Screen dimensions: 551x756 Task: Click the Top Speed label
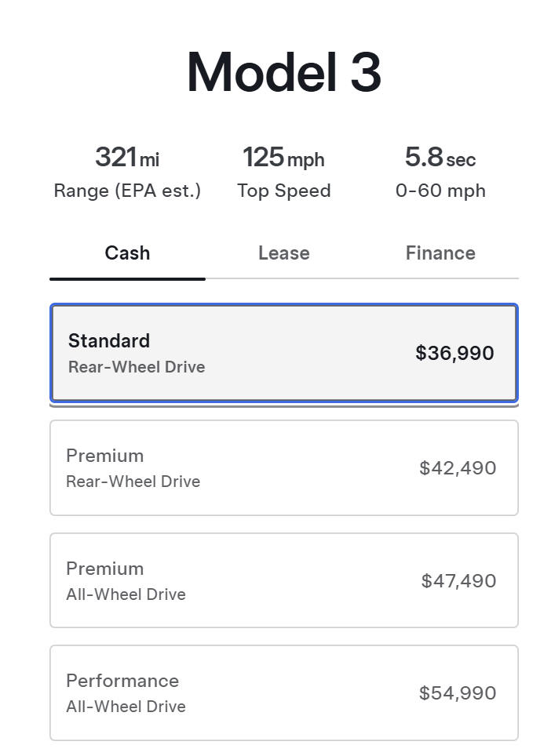283,191
